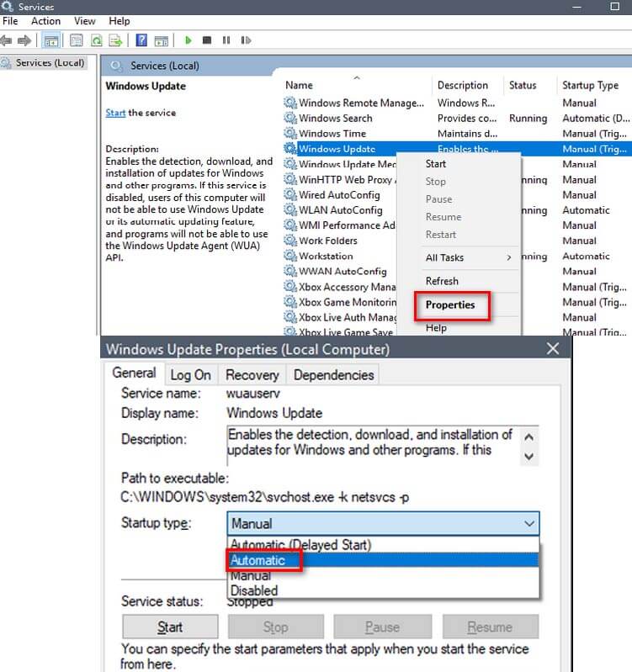Image resolution: width=632 pixels, height=672 pixels.
Task: Open the Properties sheet toolbar icon
Action: (x=77, y=40)
